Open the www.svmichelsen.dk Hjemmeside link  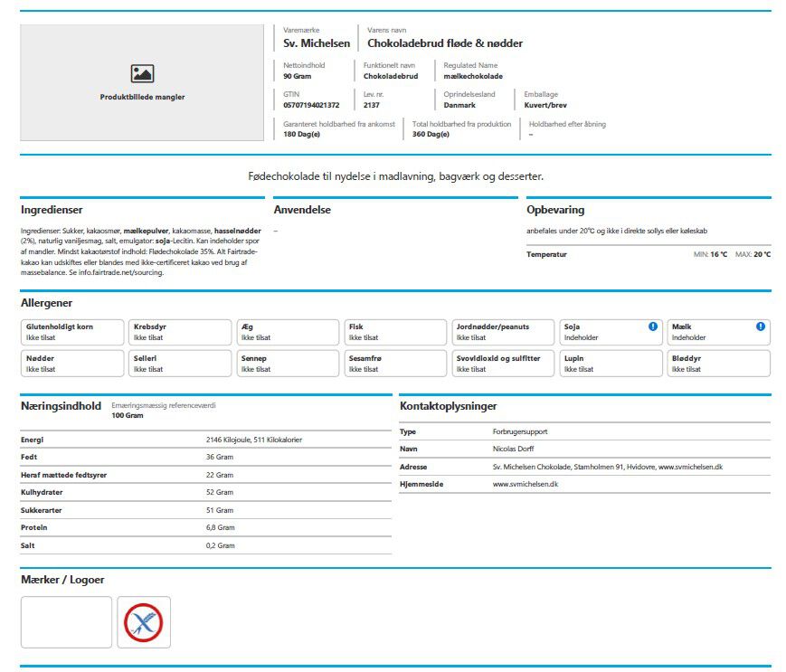tap(525, 484)
